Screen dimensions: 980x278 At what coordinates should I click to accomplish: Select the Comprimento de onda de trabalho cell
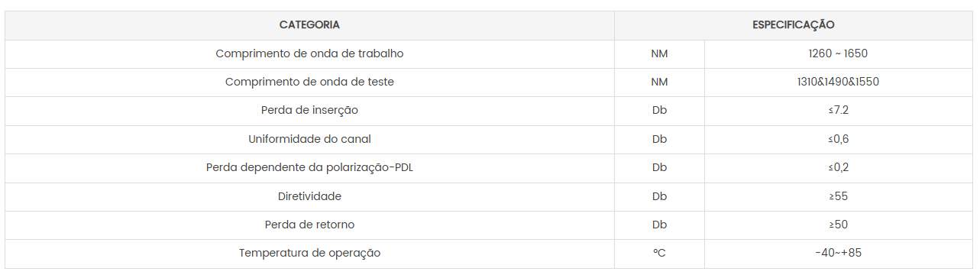[309, 54]
